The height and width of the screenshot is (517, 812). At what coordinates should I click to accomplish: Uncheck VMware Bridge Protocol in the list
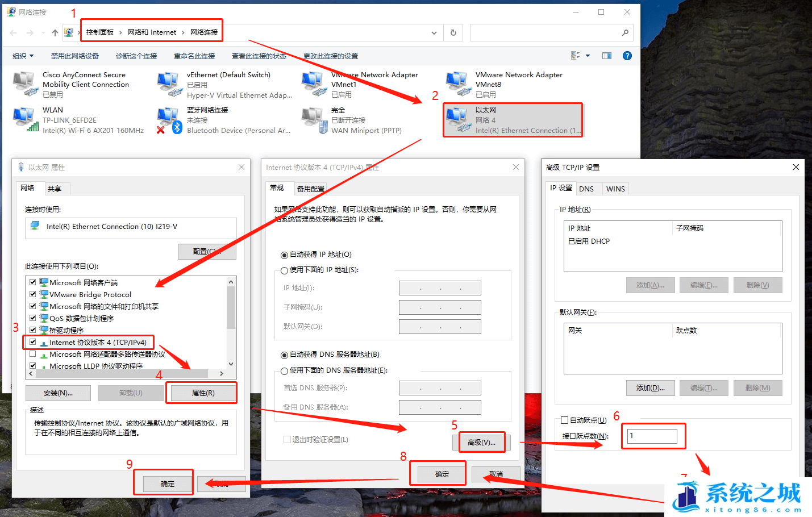click(x=32, y=294)
